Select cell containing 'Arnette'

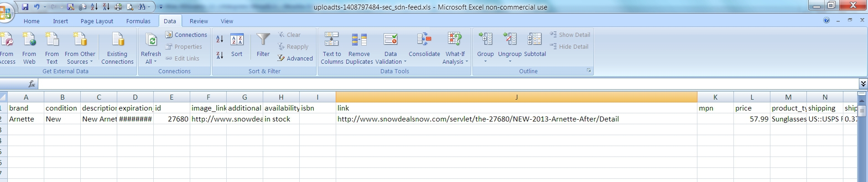(x=26, y=119)
